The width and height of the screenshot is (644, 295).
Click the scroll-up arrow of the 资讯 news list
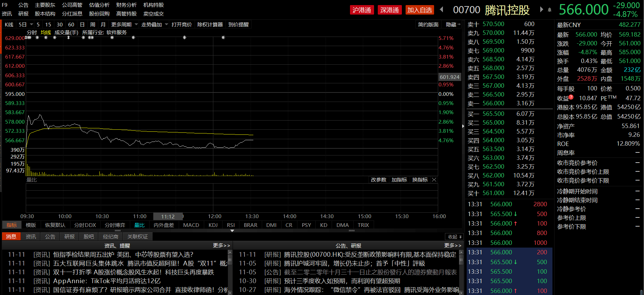pos(230,252)
